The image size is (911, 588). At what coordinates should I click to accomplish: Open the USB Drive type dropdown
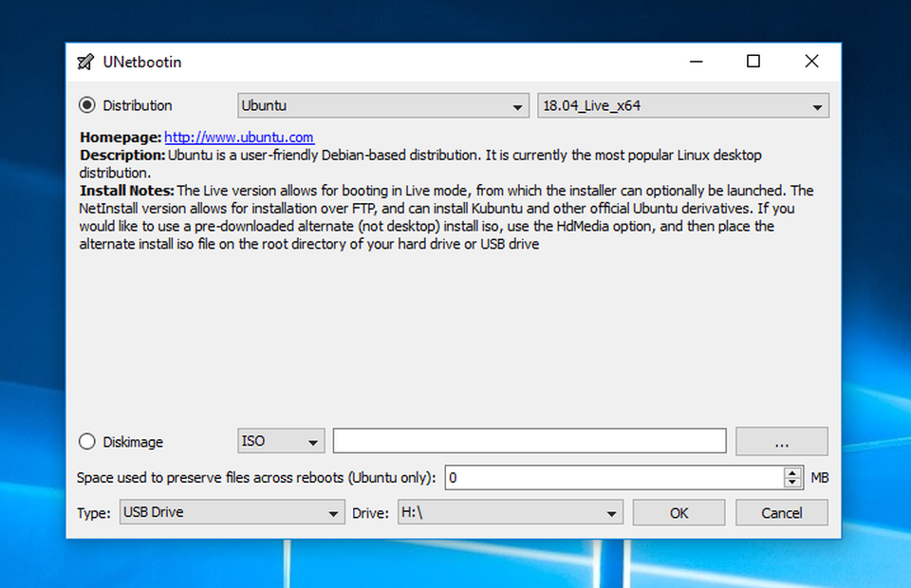232,512
